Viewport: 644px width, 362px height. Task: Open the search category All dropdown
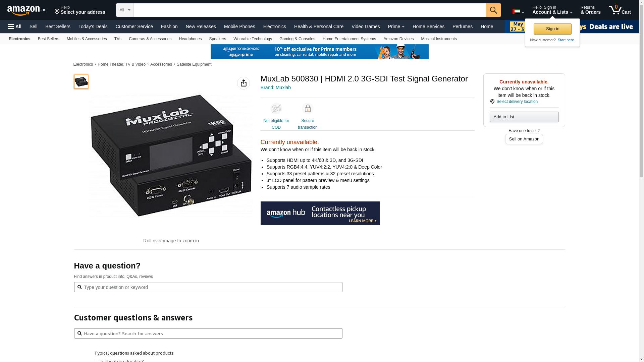pyautogui.click(x=124, y=10)
